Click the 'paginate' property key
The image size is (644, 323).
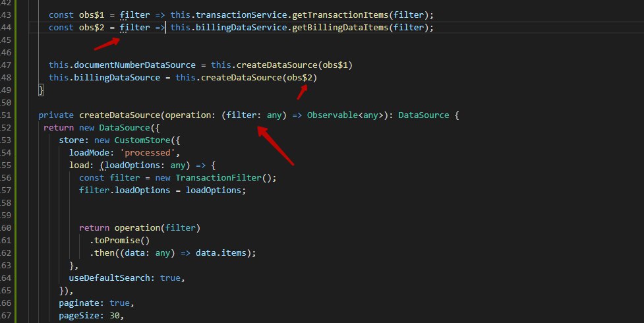[x=79, y=303]
